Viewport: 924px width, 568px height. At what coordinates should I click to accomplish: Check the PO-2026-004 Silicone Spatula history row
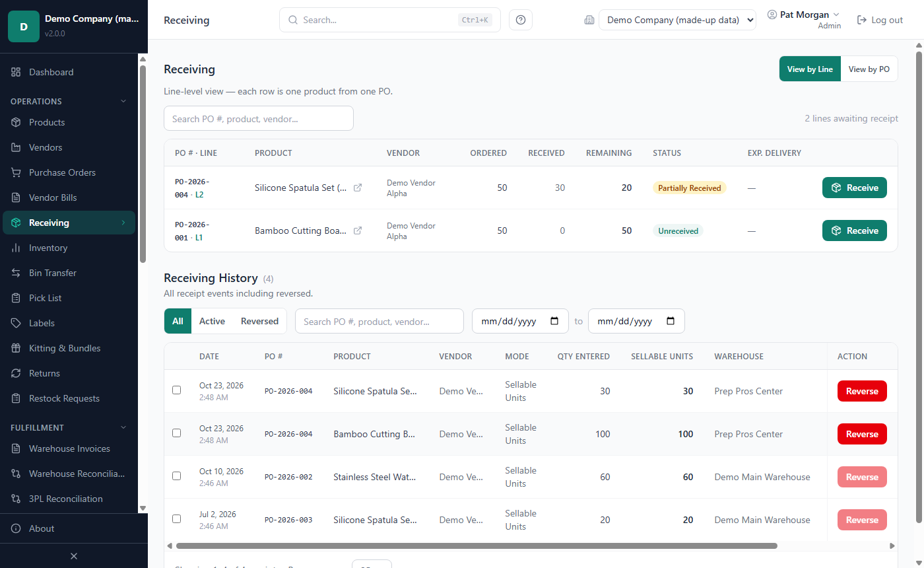pos(176,390)
